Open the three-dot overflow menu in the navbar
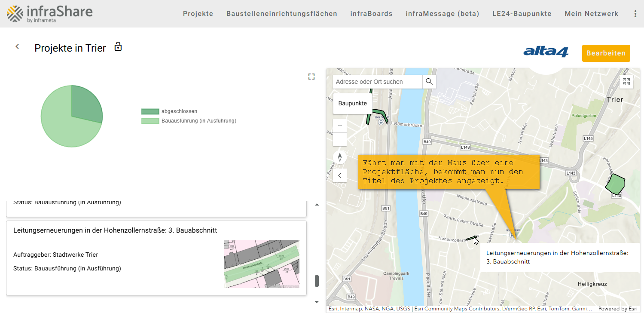The image size is (644, 313). (635, 13)
